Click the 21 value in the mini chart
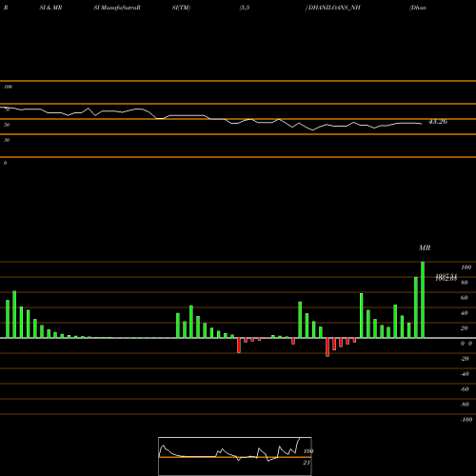 click(307, 463)
